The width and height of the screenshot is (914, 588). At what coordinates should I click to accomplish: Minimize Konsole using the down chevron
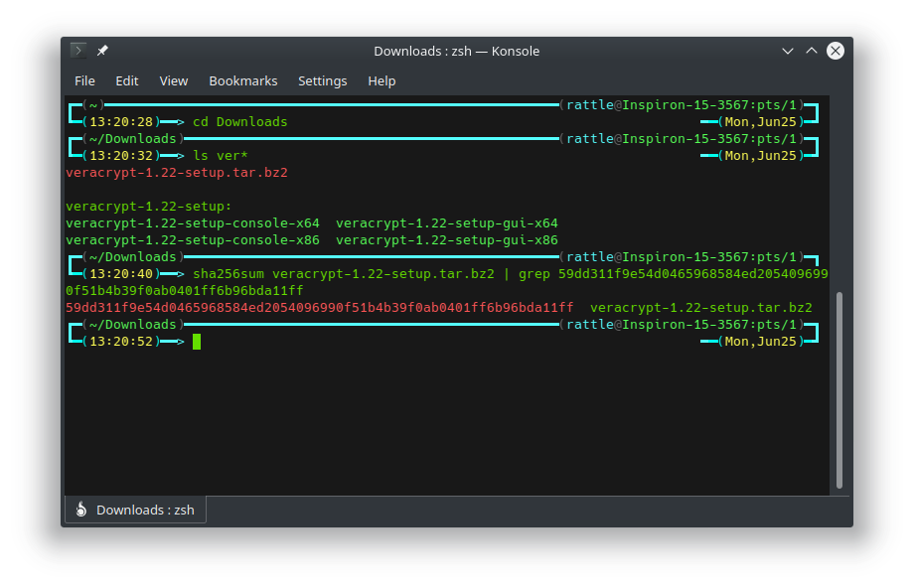788,52
